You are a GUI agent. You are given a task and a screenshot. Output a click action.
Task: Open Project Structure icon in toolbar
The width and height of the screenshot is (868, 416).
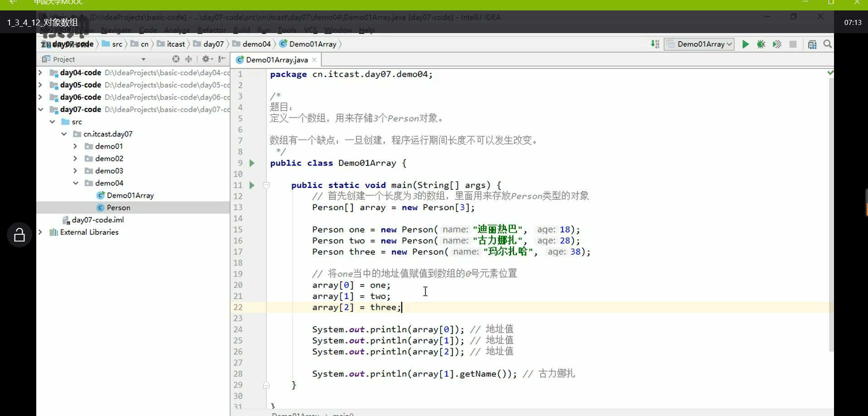click(812, 44)
